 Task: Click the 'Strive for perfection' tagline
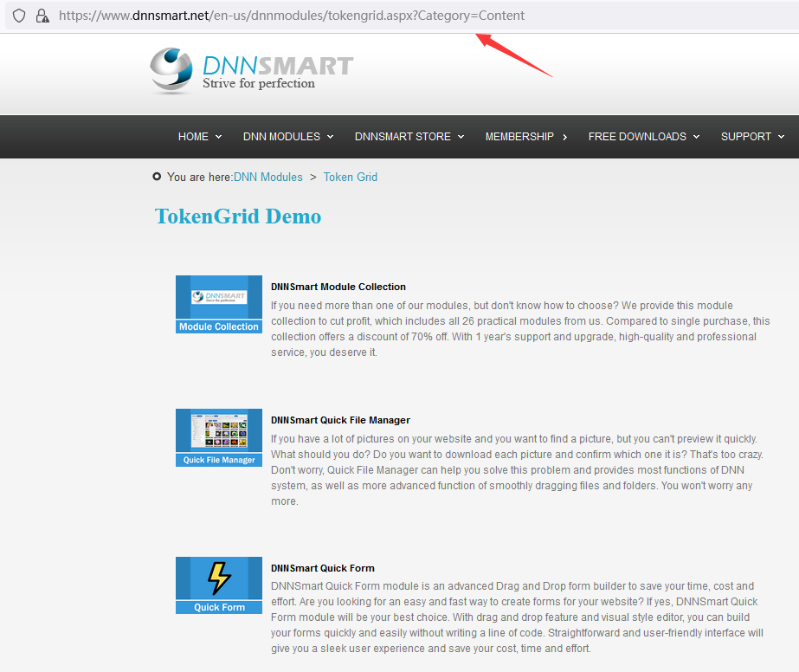coord(259,83)
